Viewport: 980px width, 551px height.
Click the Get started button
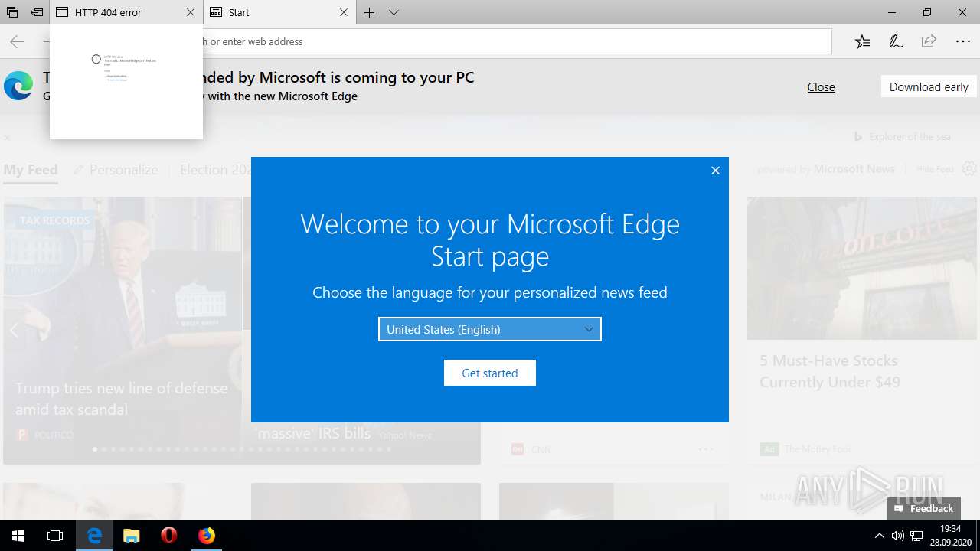click(490, 373)
